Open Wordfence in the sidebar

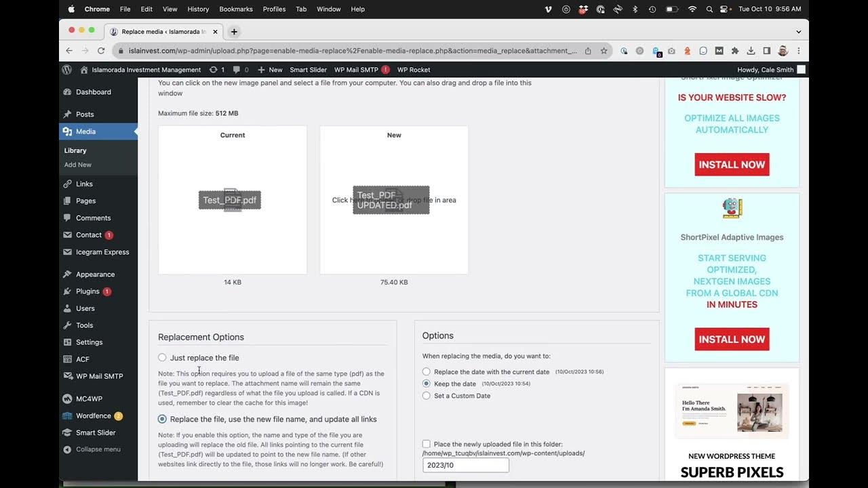click(x=93, y=415)
